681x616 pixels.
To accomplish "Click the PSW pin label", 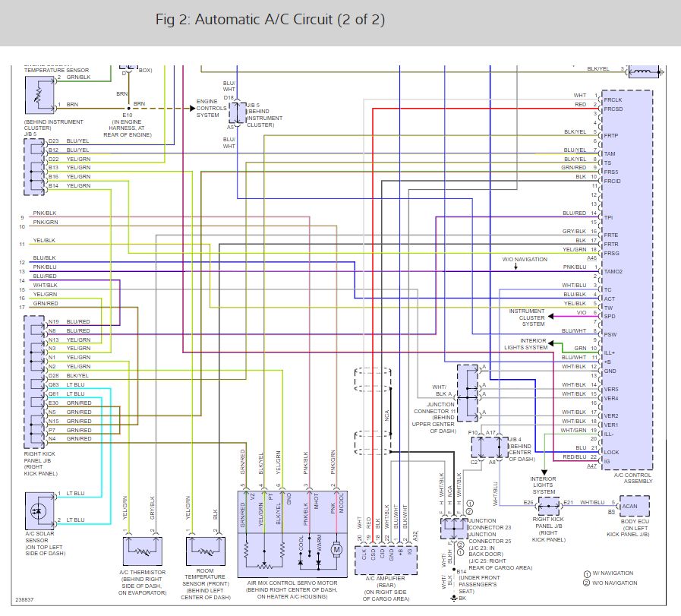I will pos(610,334).
